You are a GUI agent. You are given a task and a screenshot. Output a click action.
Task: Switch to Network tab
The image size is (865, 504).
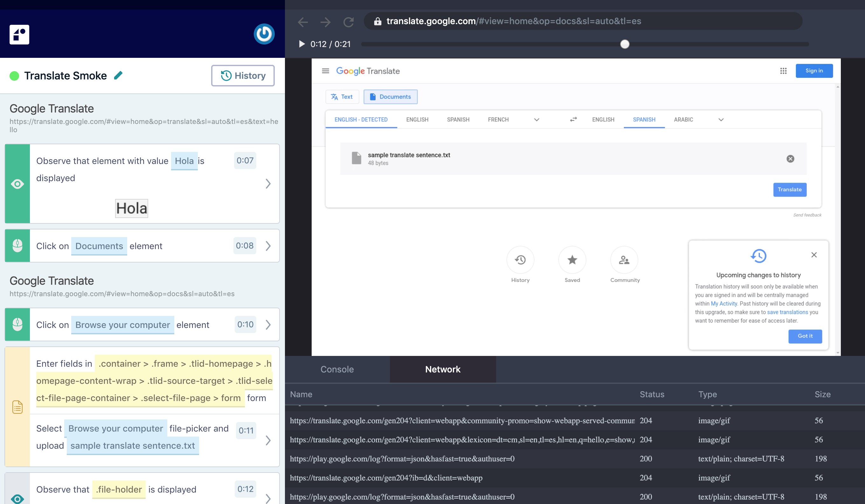click(x=443, y=370)
